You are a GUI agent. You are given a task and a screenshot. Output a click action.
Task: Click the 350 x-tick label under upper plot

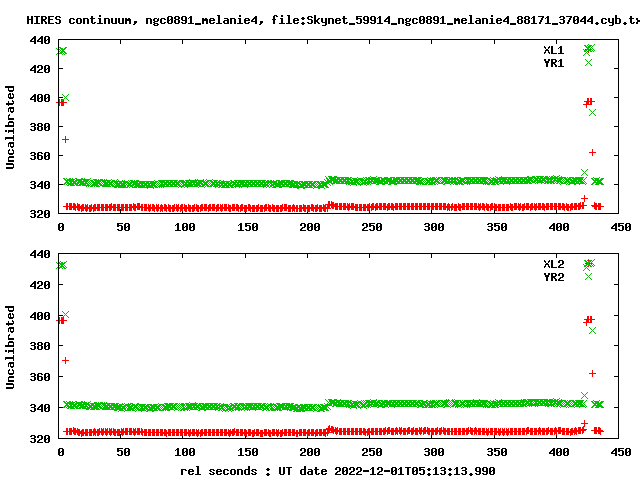click(497, 227)
